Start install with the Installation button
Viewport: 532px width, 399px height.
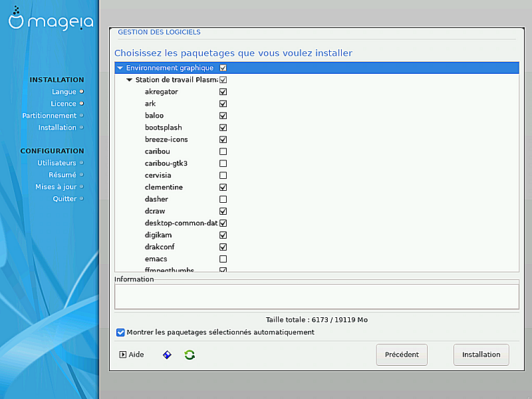[481, 354]
